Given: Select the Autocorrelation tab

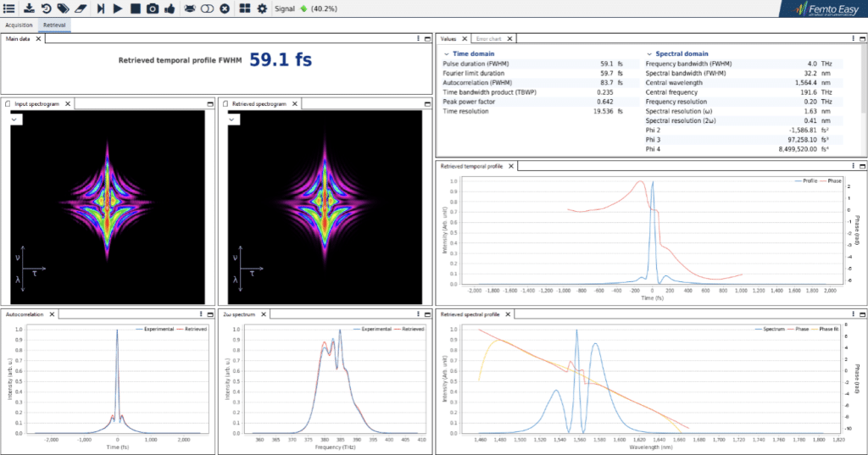Looking at the screenshot, I should tap(25, 314).
